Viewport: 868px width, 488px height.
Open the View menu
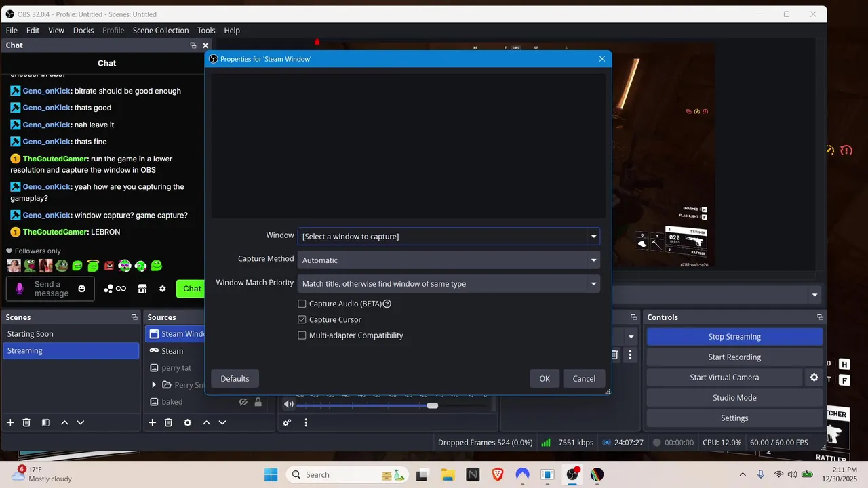(x=56, y=30)
